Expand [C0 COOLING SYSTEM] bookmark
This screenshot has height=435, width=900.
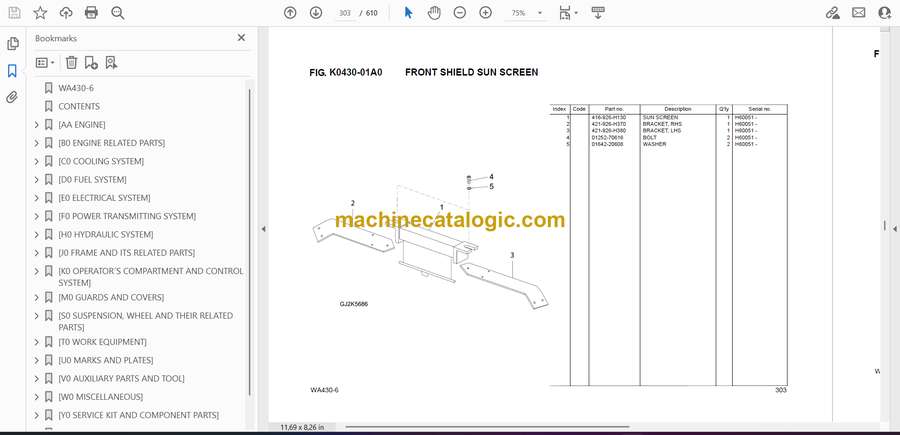pos(37,161)
